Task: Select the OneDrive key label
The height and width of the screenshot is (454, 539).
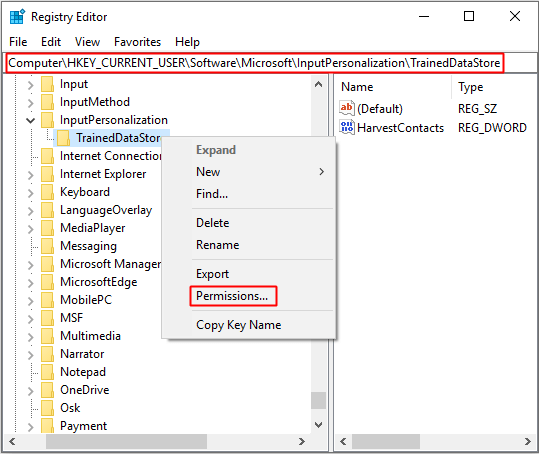Action: click(x=85, y=390)
